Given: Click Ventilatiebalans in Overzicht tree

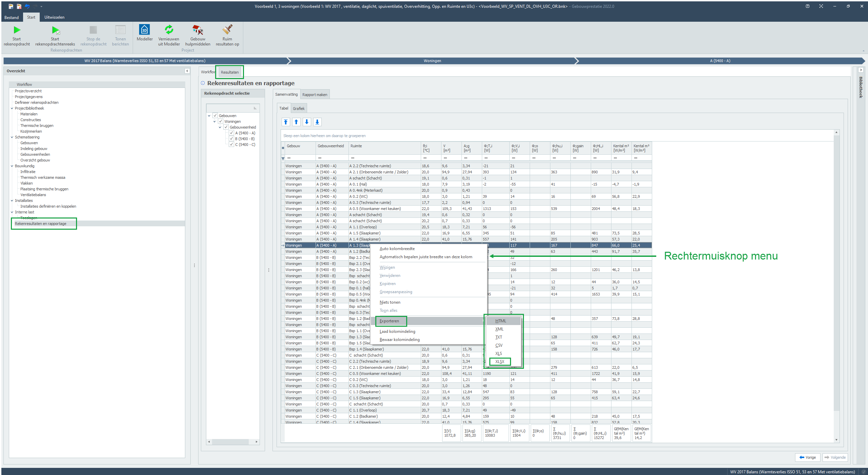Looking at the screenshot, I should 33,195.
